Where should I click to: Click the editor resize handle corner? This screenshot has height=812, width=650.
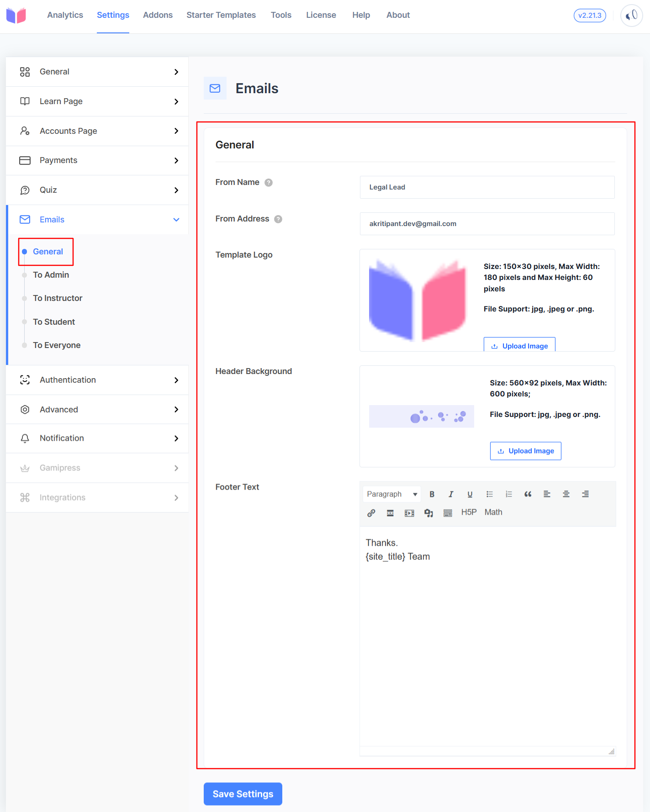(611, 752)
